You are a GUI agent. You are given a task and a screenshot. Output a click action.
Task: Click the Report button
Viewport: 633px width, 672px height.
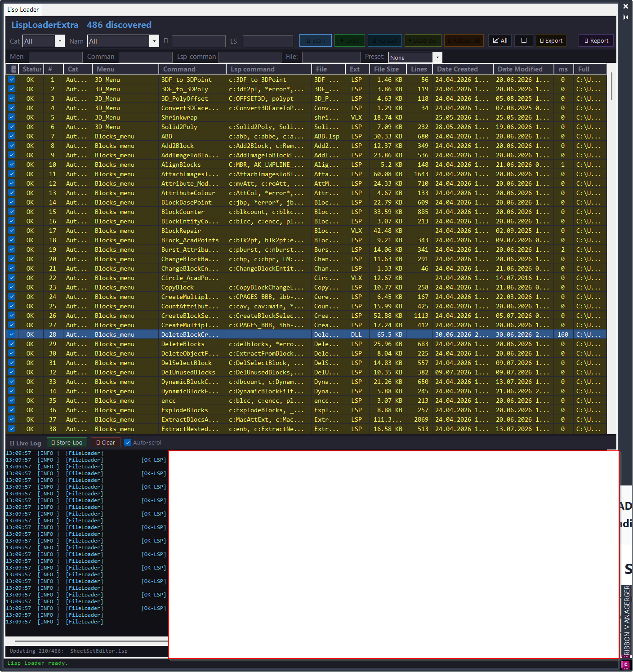596,40
